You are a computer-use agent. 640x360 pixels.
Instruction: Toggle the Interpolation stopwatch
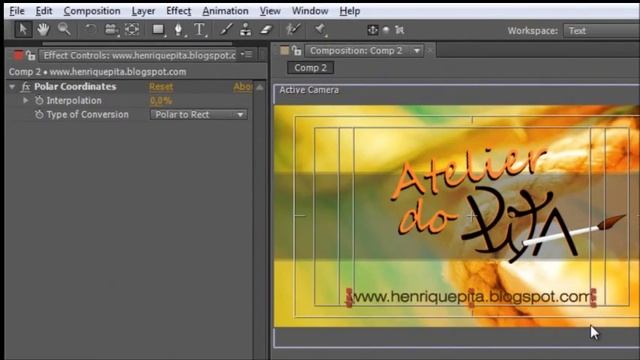point(39,100)
